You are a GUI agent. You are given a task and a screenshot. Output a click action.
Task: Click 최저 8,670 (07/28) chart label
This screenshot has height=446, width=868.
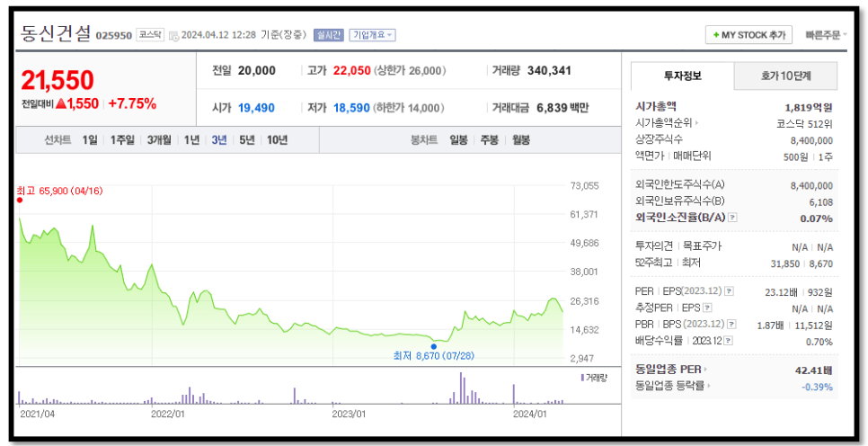tap(433, 356)
